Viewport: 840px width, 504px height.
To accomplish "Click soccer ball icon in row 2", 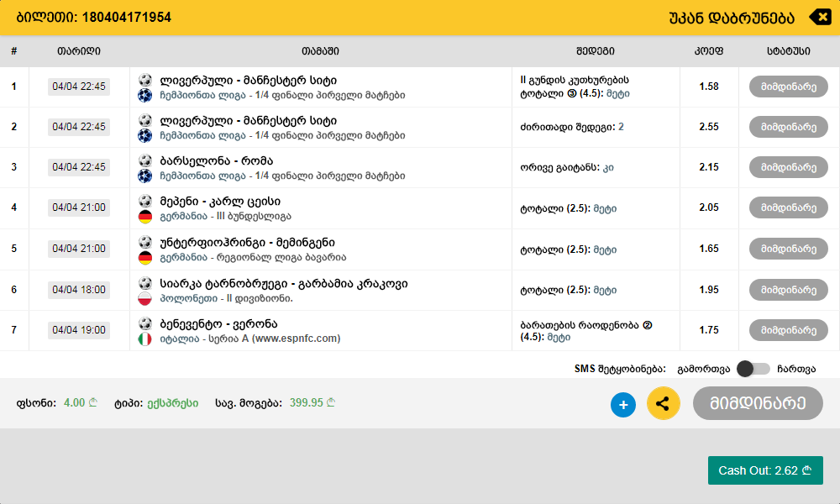I will 145,120.
